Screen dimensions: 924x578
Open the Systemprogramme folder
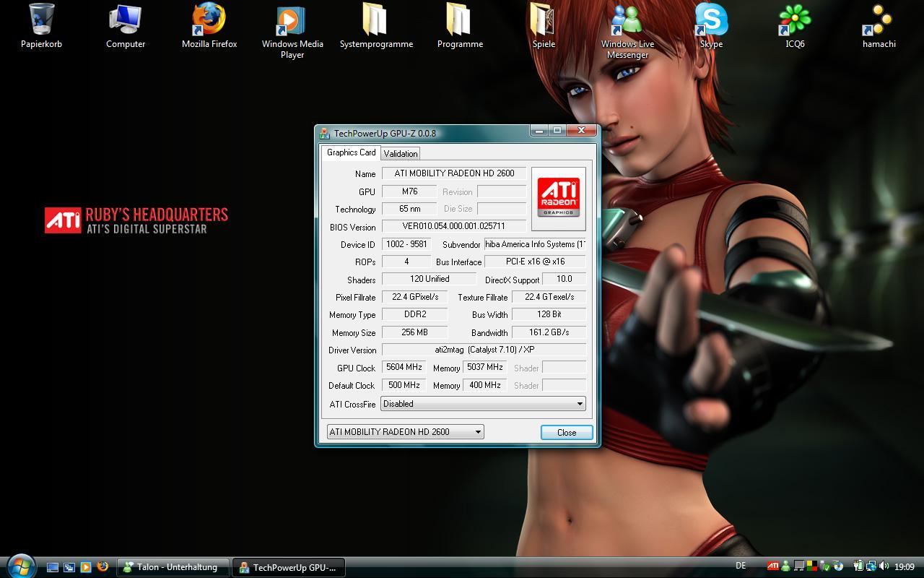tap(376, 27)
